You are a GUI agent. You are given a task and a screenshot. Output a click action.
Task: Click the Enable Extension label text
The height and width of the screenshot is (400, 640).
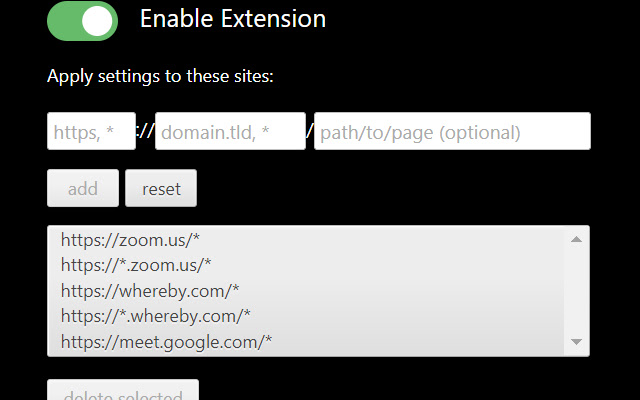[x=233, y=19]
